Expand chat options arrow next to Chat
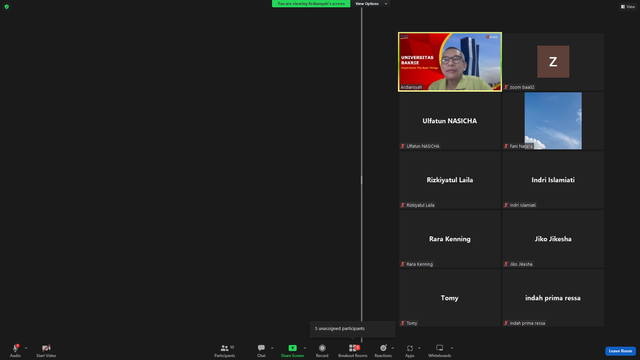Screen dimensions: 640x360 coord(272,348)
